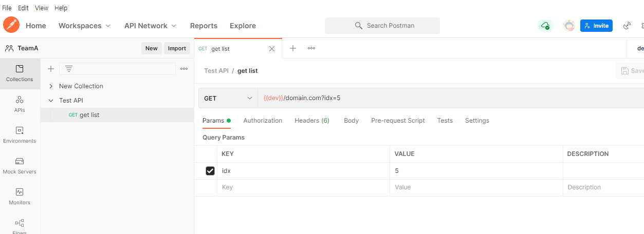Click the Test API breadcrumb link
The width and height of the screenshot is (644, 234).
coord(216,71)
